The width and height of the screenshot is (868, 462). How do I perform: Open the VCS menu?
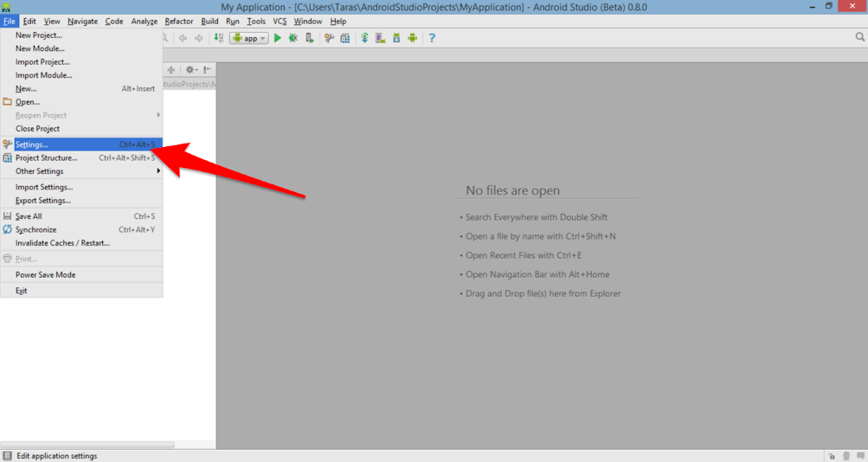(280, 21)
